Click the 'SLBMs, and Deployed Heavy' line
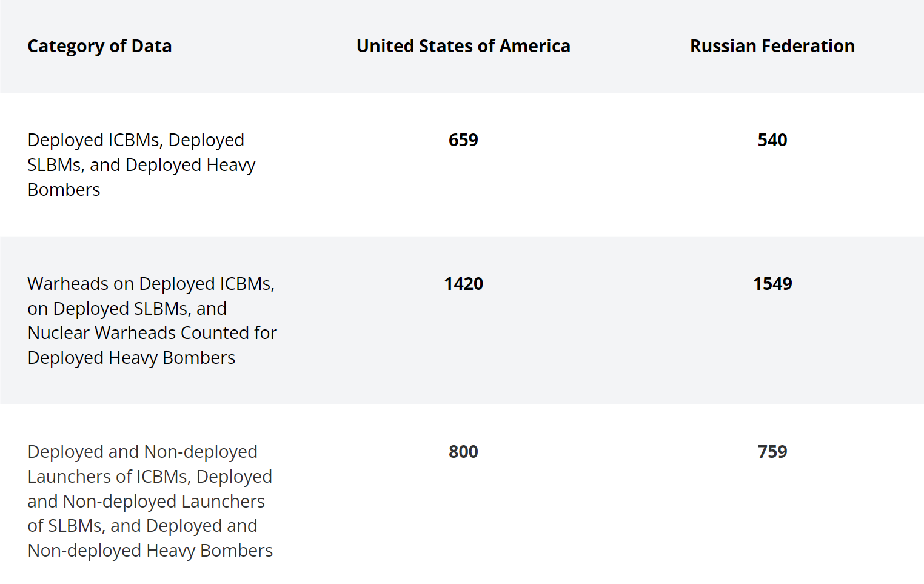924x584 pixels. pos(141,165)
